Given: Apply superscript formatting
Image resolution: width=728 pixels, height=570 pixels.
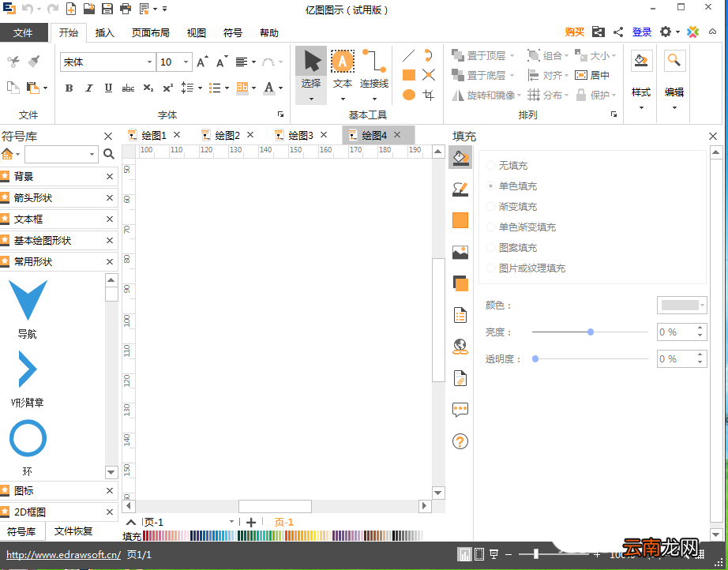Looking at the screenshot, I should pos(167,88).
